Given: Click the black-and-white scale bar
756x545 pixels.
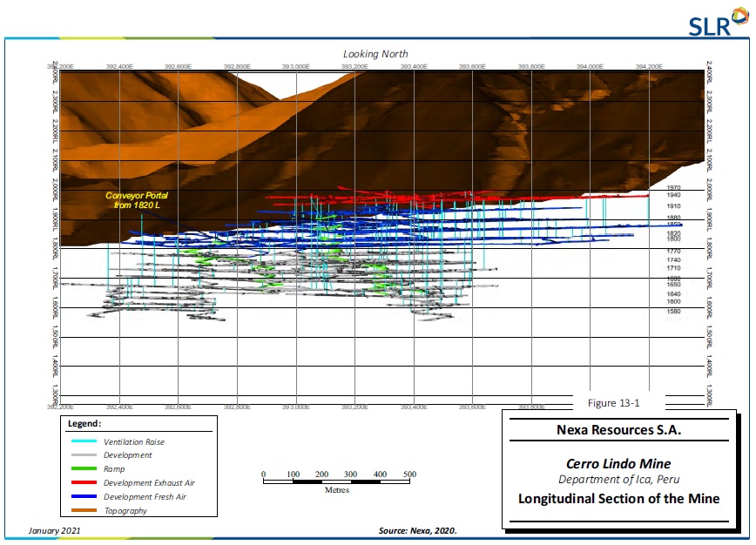Looking at the screenshot, I should click(336, 481).
